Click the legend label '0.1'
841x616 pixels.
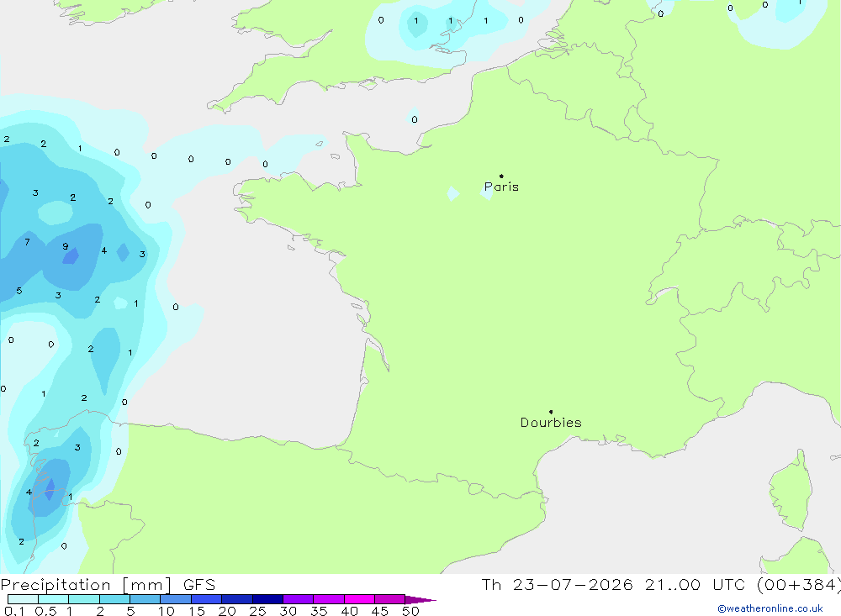[x=14, y=611]
